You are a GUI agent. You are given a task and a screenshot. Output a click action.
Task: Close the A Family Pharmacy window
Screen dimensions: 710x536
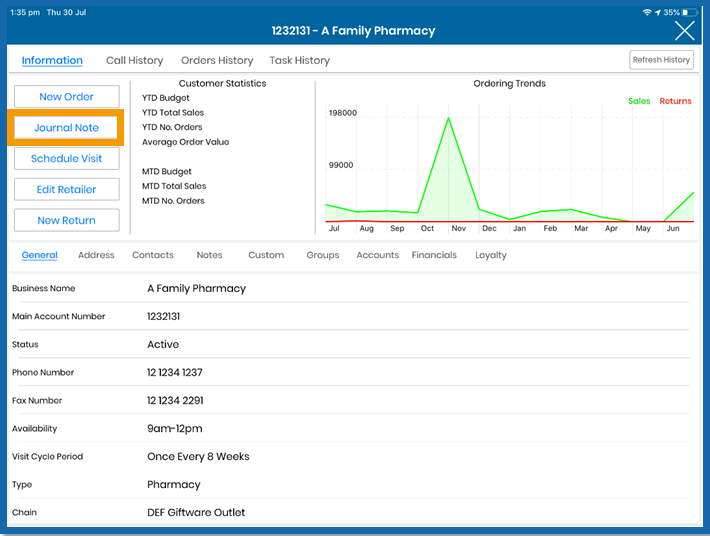click(684, 31)
